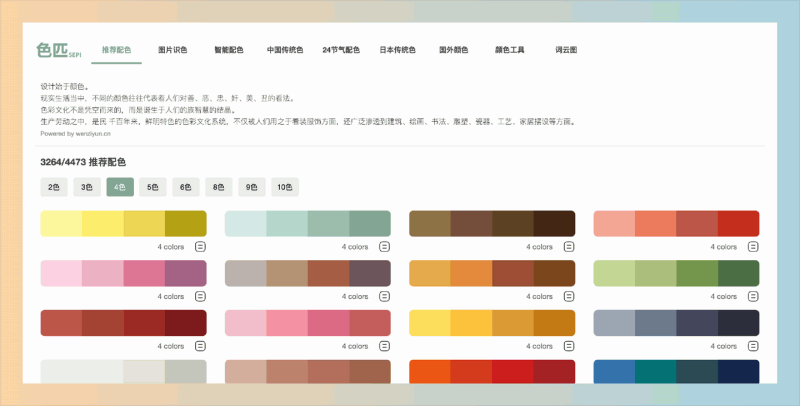Filter palettes by 9色

252,187
